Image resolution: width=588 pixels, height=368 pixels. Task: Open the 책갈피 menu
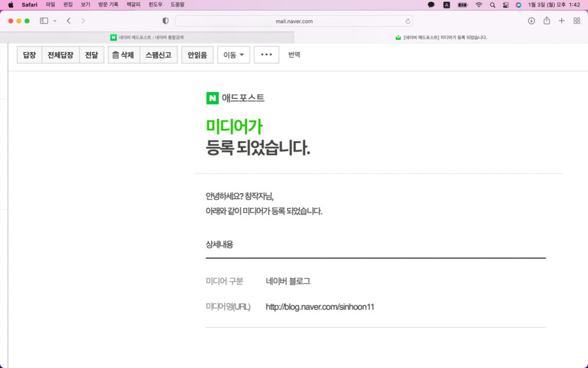click(133, 5)
